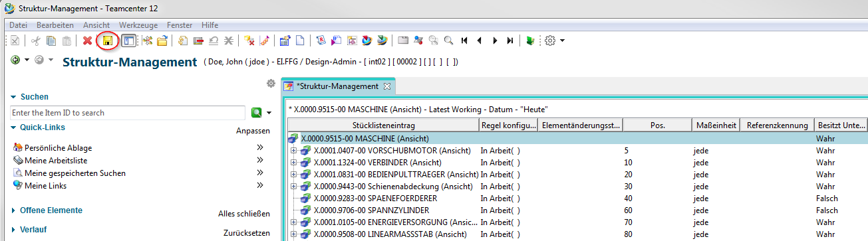Image resolution: width=868 pixels, height=241 pixels.
Task: Click the magnifying glass find icon in the toolbar
Action: pyautogui.click(x=448, y=40)
